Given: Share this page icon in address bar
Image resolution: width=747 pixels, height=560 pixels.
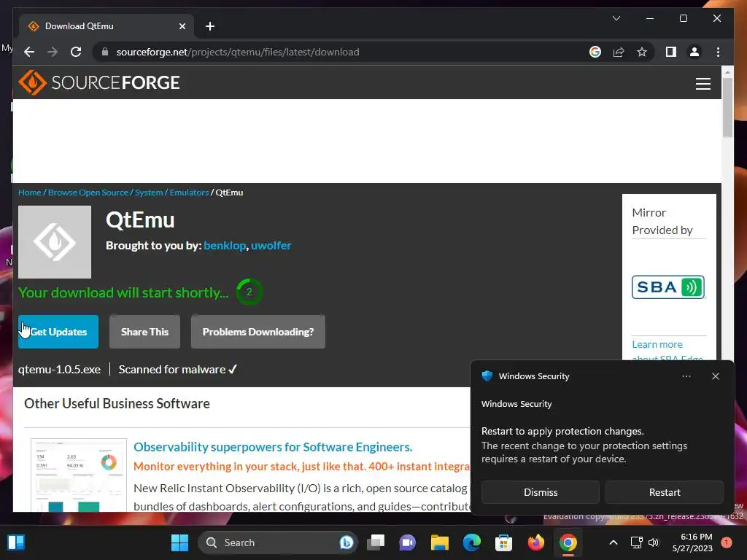Looking at the screenshot, I should [619, 52].
